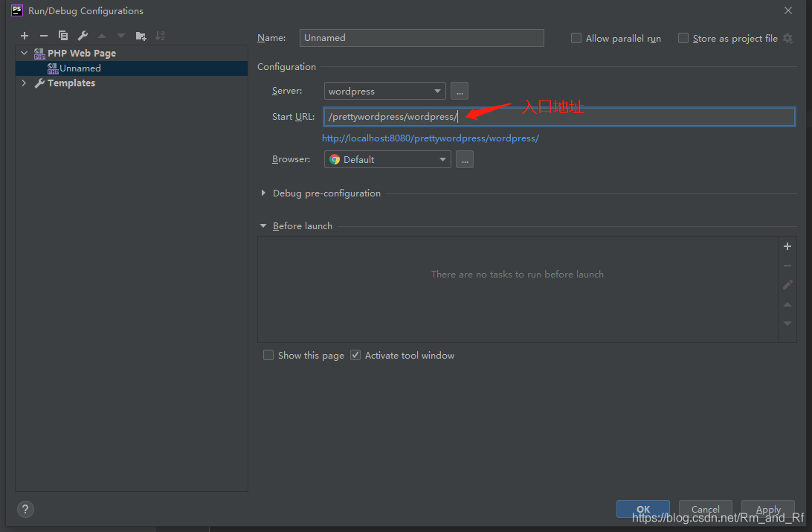
Task: Copy the selected configuration
Action: coord(63,36)
